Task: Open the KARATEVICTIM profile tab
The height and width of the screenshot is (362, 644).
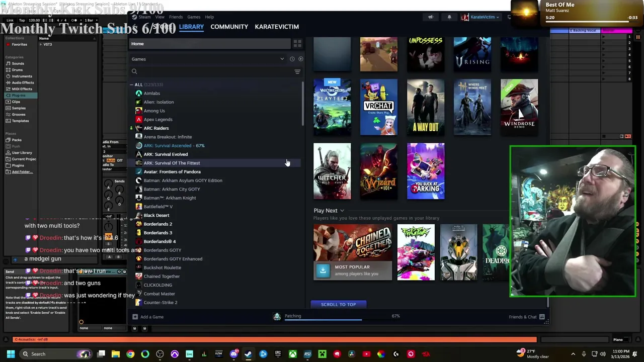Action: [x=277, y=27]
